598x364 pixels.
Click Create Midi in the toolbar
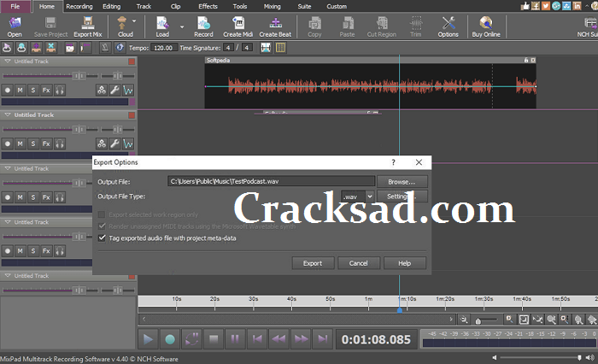[238, 26]
